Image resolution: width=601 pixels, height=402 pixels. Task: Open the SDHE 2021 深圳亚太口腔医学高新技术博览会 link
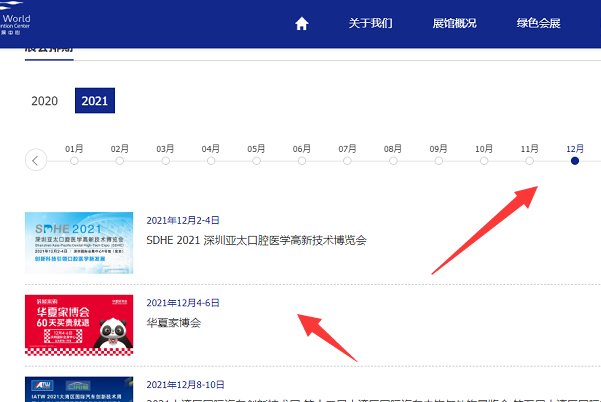pos(256,240)
